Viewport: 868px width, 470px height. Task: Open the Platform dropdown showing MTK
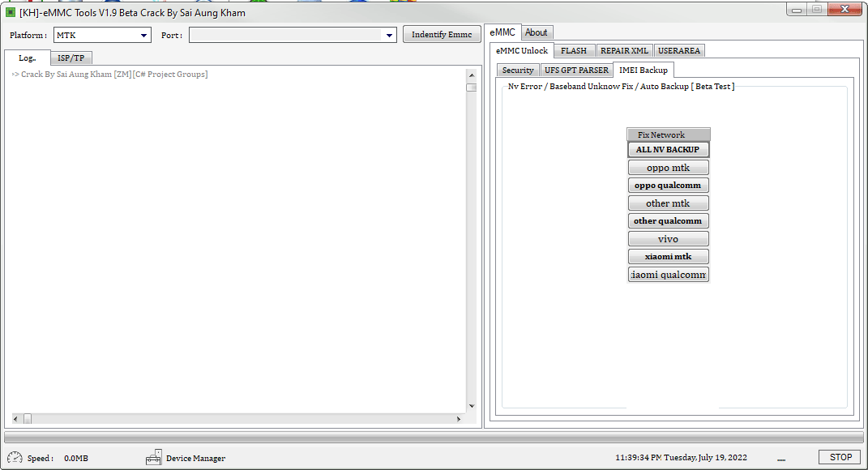(102, 35)
